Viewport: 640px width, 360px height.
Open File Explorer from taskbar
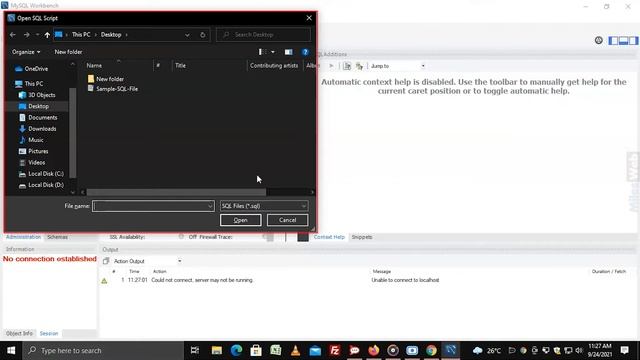pyautogui.click(x=217, y=351)
